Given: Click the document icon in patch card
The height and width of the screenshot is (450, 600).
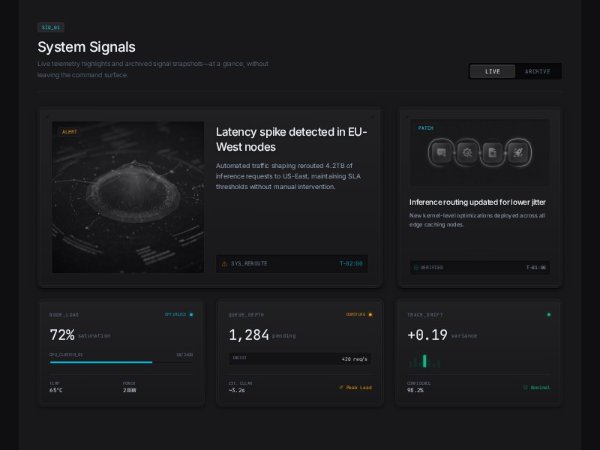Looking at the screenshot, I should coord(492,153).
